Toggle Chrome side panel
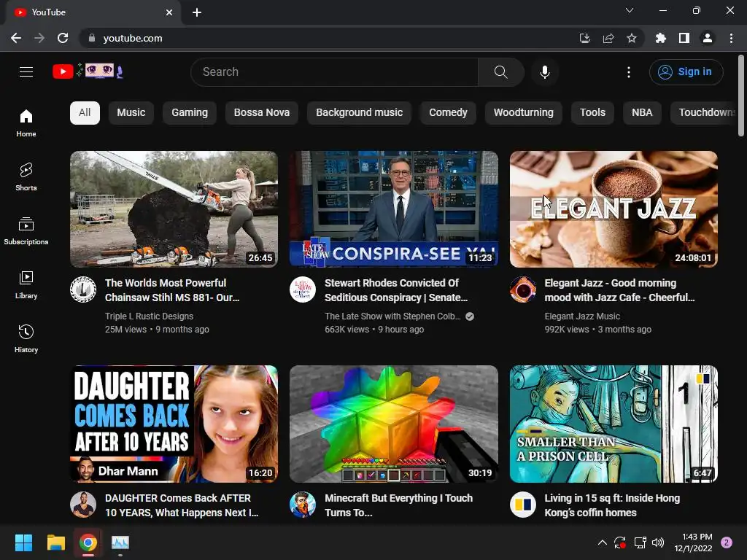This screenshot has height=560, width=747. tap(684, 38)
